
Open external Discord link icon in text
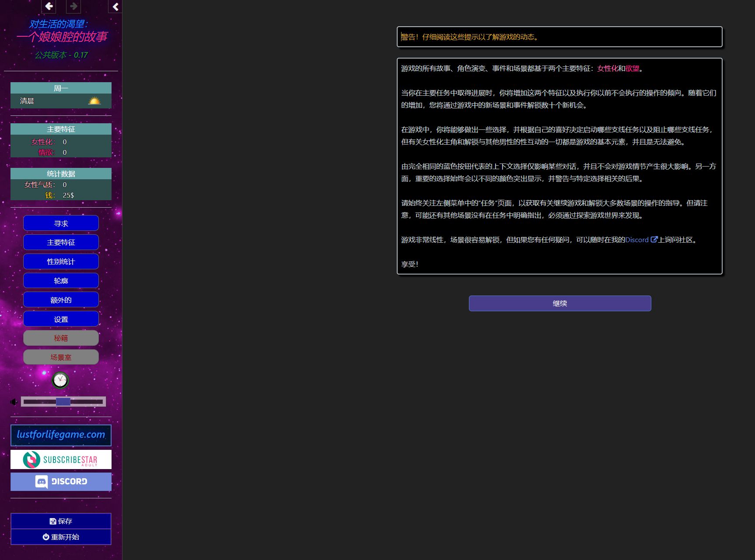click(x=654, y=240)
